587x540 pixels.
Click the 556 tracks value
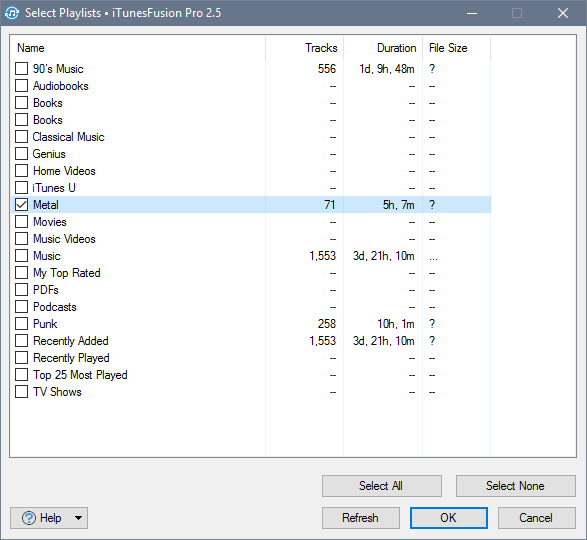point(327,69)
